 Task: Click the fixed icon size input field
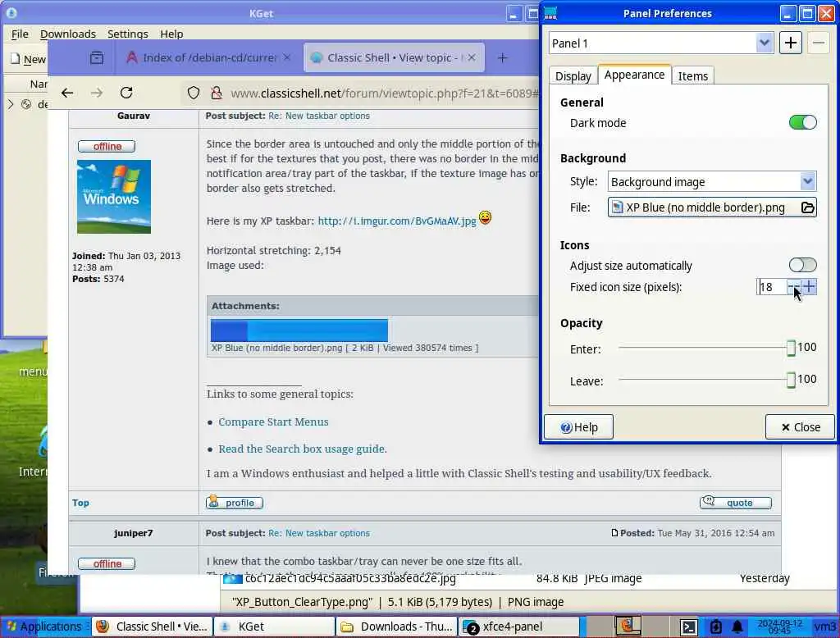771,287
